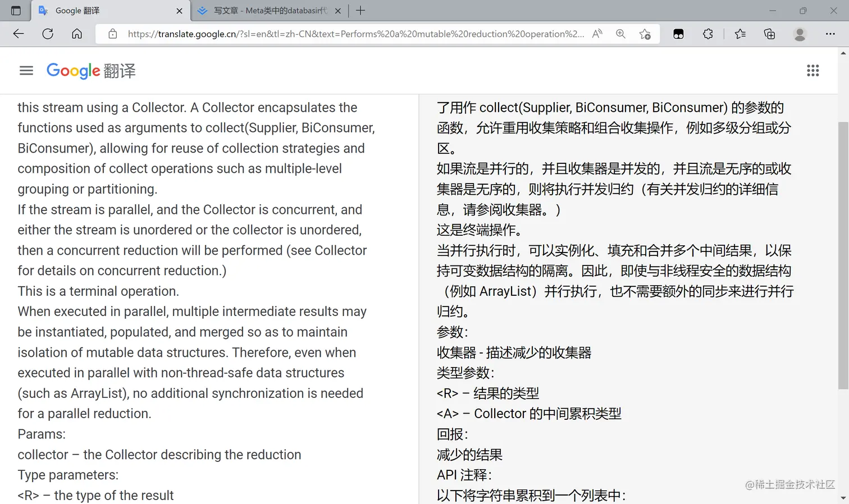Go back to previous page
The height and width of the screenshot is (504, 849).
tap(19, 34)
